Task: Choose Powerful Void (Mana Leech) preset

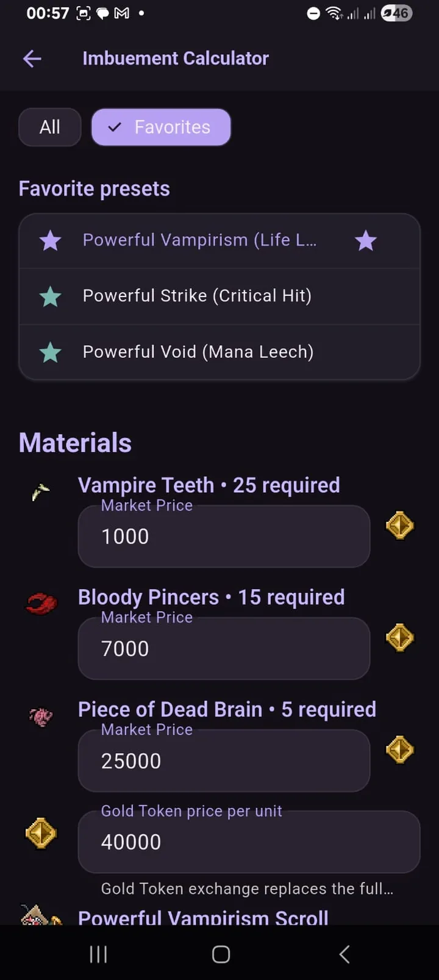Action: click(x=220, y=352)
